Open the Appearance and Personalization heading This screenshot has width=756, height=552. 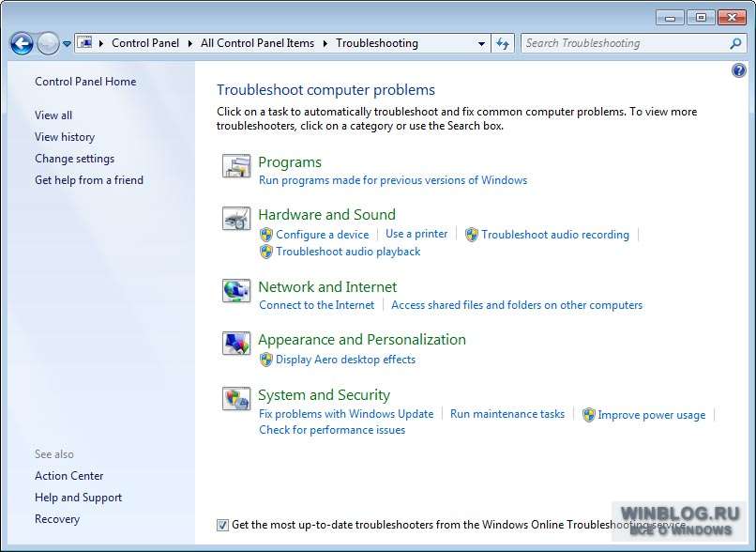[362, 340]
